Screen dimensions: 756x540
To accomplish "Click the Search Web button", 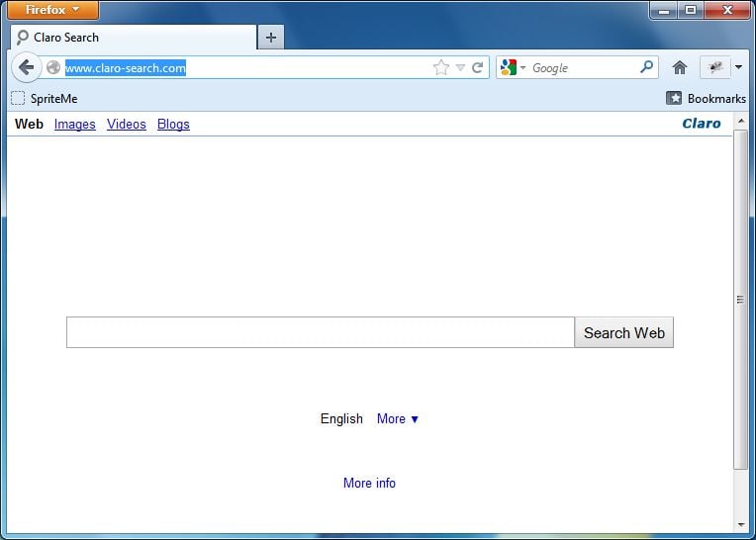I will [623, 332].
